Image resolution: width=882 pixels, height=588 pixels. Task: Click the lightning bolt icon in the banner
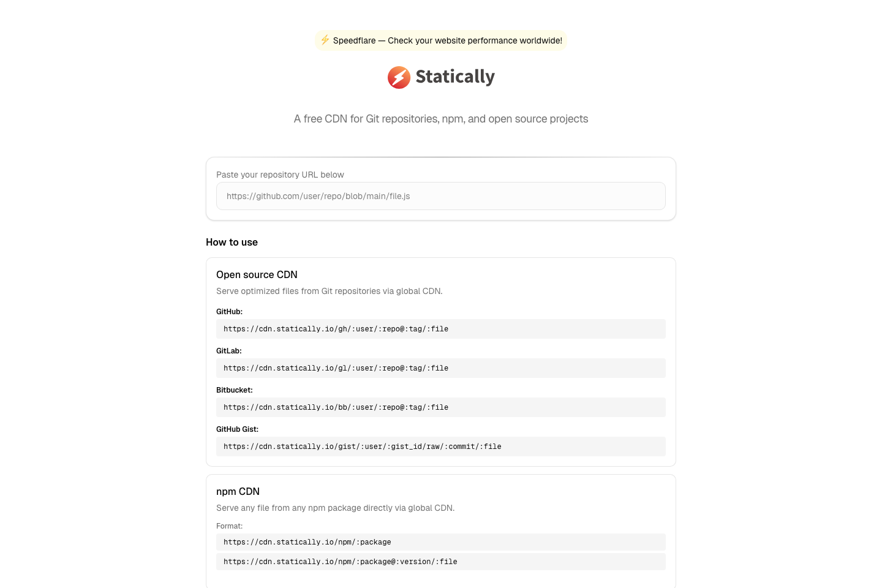point(325,40)
